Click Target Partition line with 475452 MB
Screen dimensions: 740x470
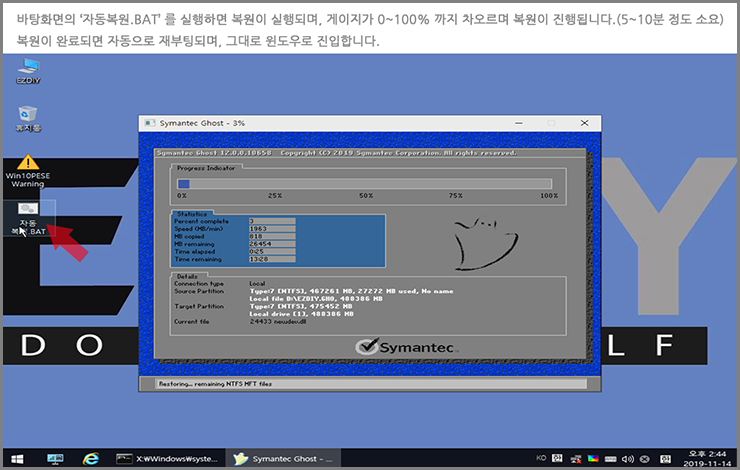click(301, 306)
